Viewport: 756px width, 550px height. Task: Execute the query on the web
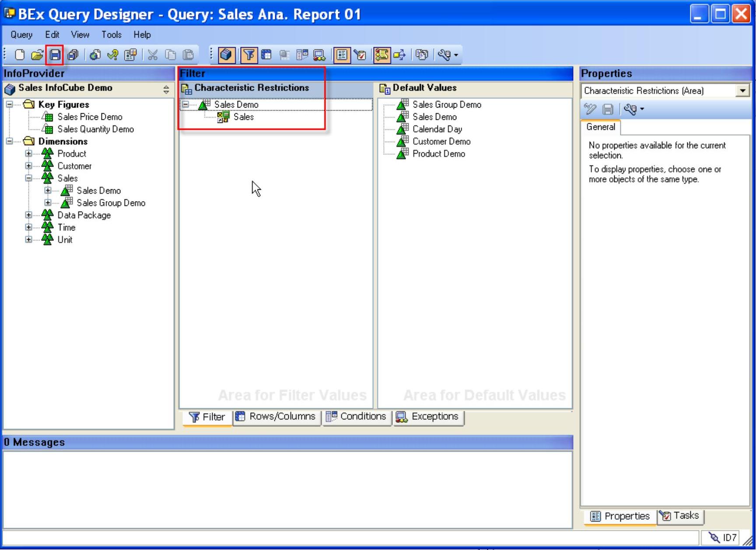pyautogui.click(x=95, y=55)
